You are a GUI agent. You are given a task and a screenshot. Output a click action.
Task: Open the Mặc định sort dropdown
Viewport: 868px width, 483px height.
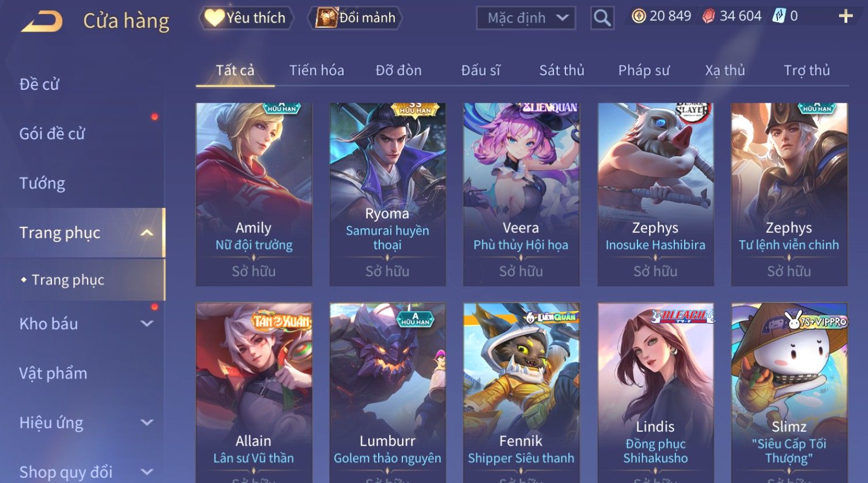point(526,18)
